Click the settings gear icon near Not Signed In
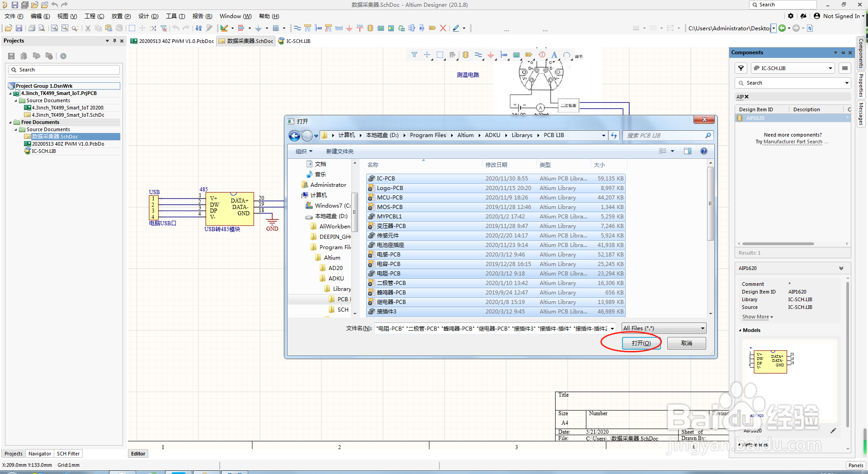The width and height of the screenshot is (868, 474). click(x=791, y=16)
